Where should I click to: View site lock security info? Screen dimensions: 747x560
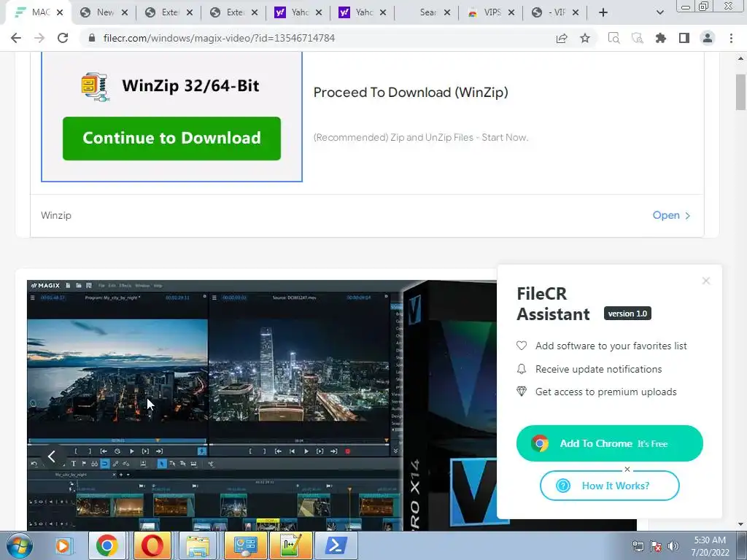pos(92,38)
